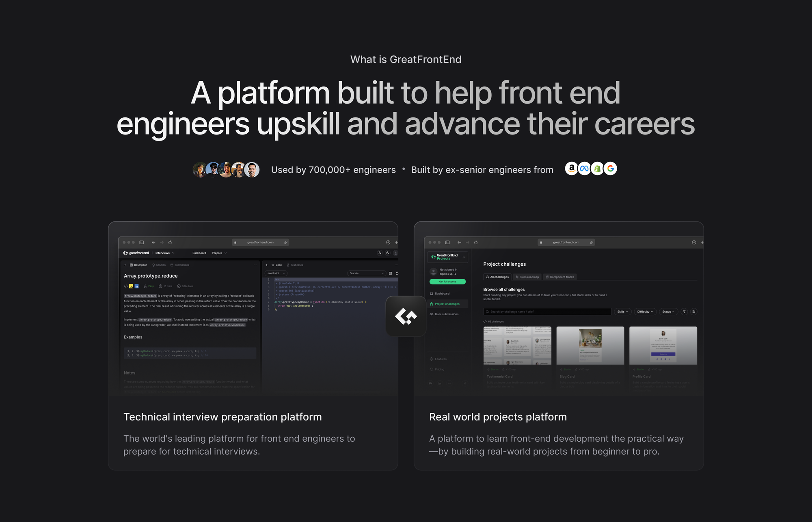
Task: Open the Test cases tab
Action: pyautogui.click(x=295, y=265)
